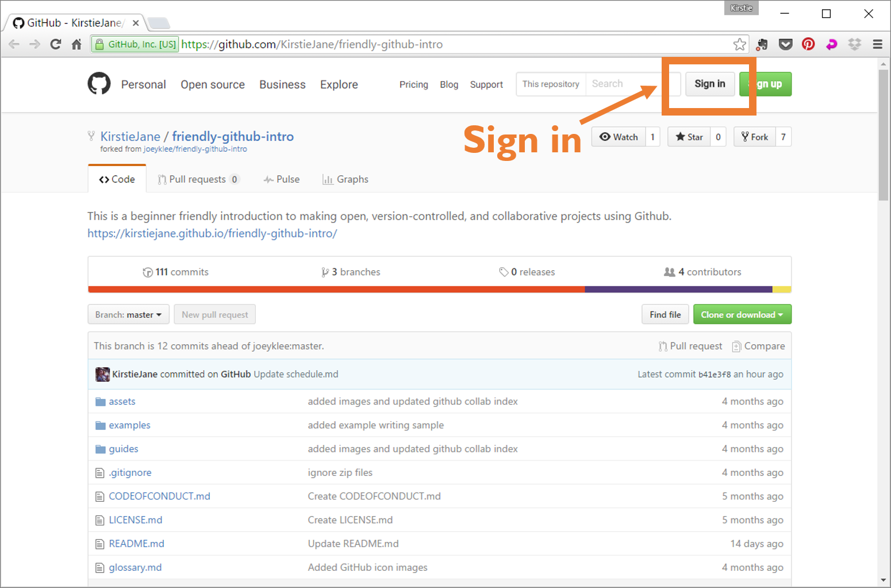
Task: Switch to the Graphs tab
Action: [x=345, y=179]
